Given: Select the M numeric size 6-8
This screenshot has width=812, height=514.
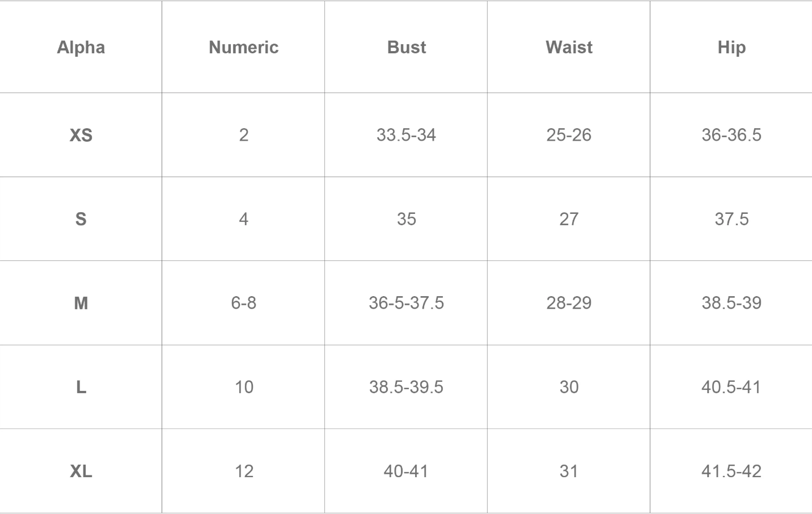Looking at the screenshot, I should [x=244, y=303].
